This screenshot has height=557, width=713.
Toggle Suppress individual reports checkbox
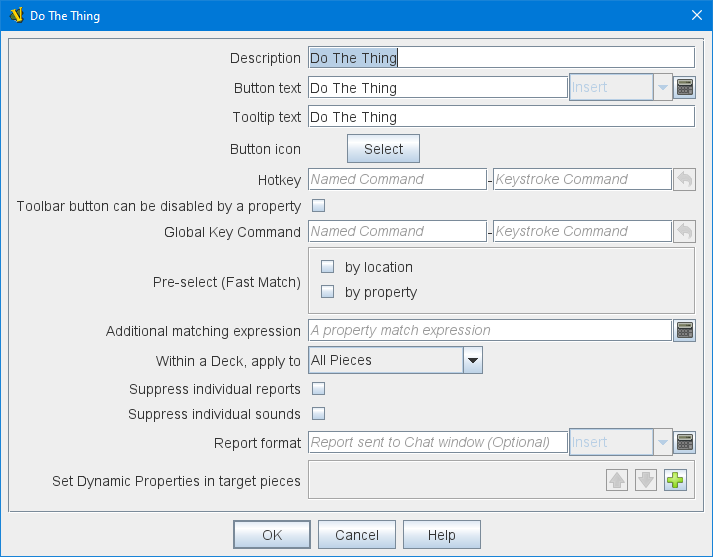tap(319, 388)
